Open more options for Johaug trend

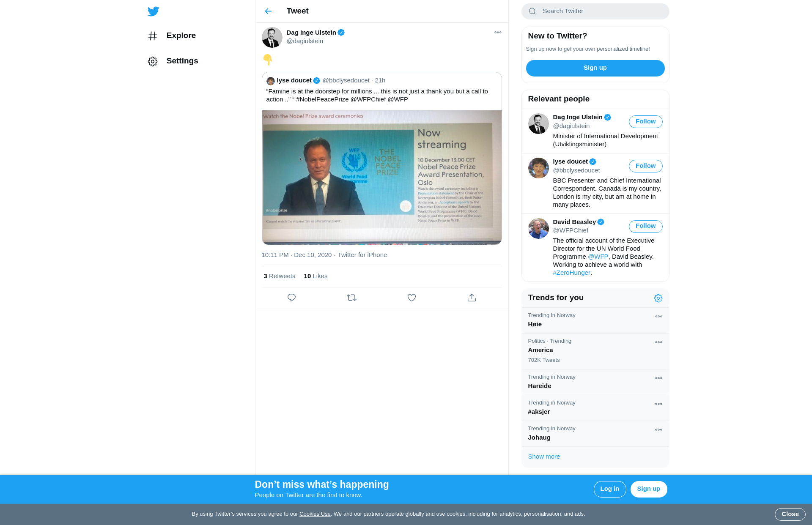click(x=658, y=430)
